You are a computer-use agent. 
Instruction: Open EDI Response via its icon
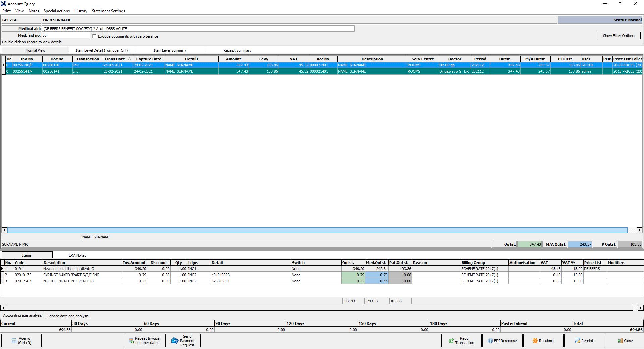click(x=490, y=341)
